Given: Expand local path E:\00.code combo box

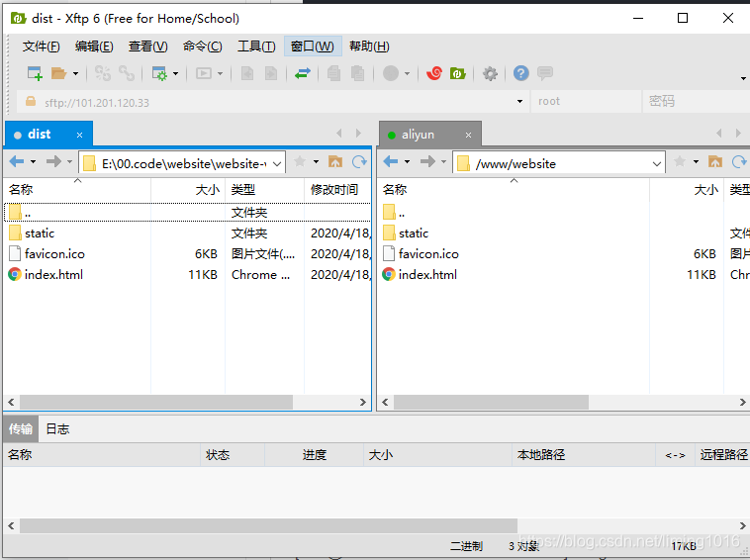Looking at the screenshot, I should pyautogui.click(x=277, y=164).
